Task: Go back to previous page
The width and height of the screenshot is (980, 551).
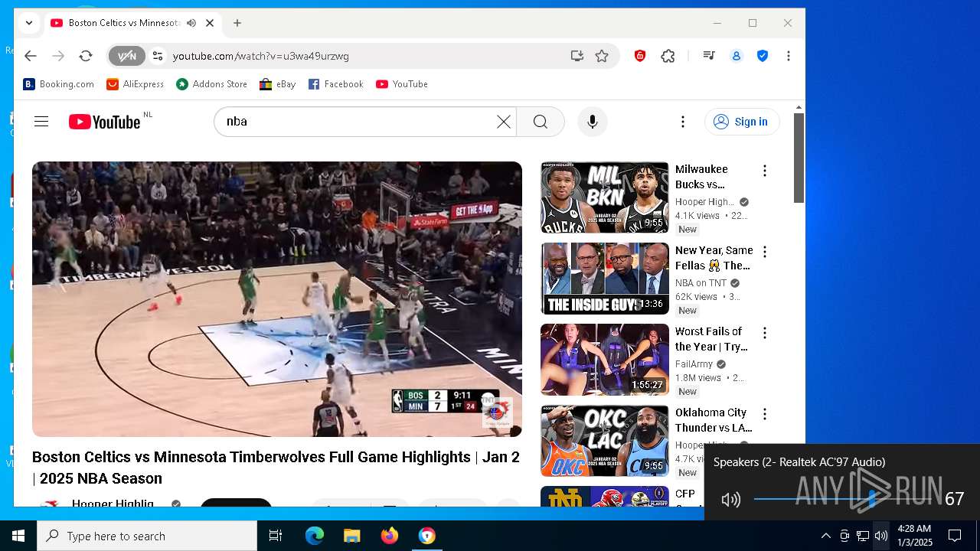Action: tap(31, 56)
